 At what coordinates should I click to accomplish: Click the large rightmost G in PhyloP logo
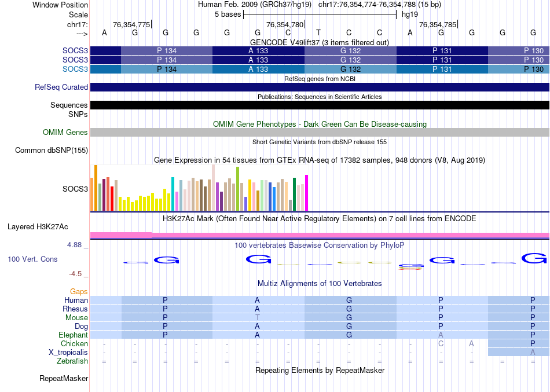point(534,259)
